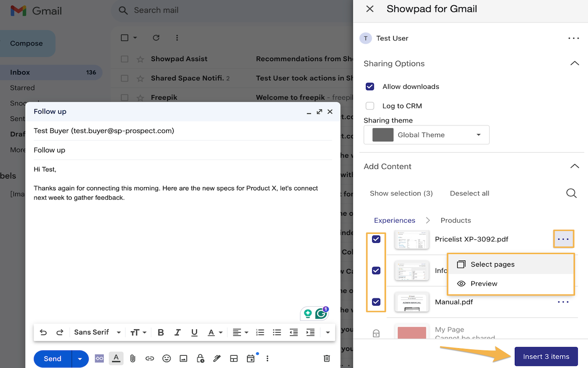Open content search in Showpad panel
The height and width of the screenshot is (368, 588).
coord(571,193)
